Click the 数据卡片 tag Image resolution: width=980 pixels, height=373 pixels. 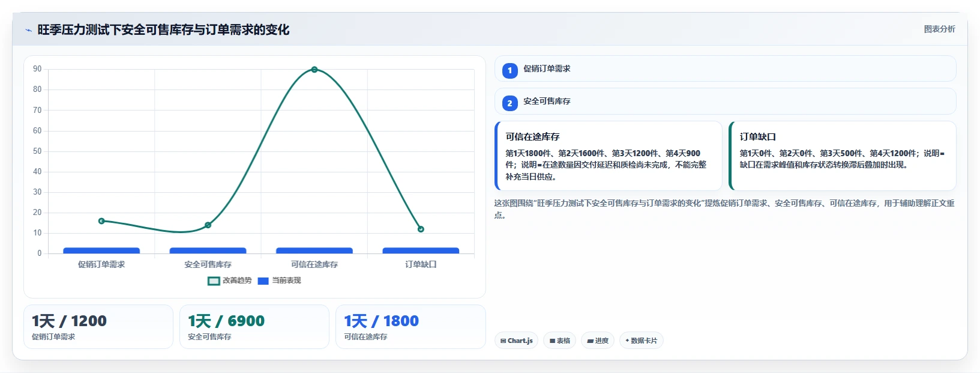pyautogui.click(x=642, y=341)
